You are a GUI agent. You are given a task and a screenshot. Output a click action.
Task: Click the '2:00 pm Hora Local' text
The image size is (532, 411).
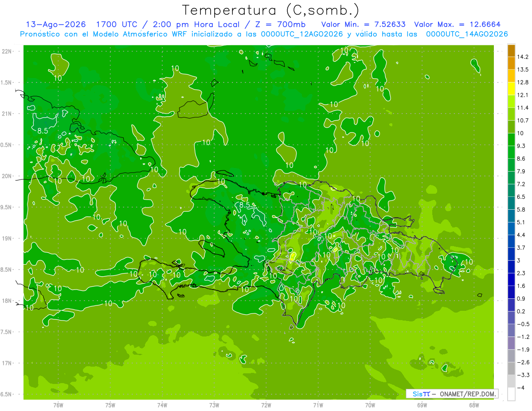click(x=197, y=24)
